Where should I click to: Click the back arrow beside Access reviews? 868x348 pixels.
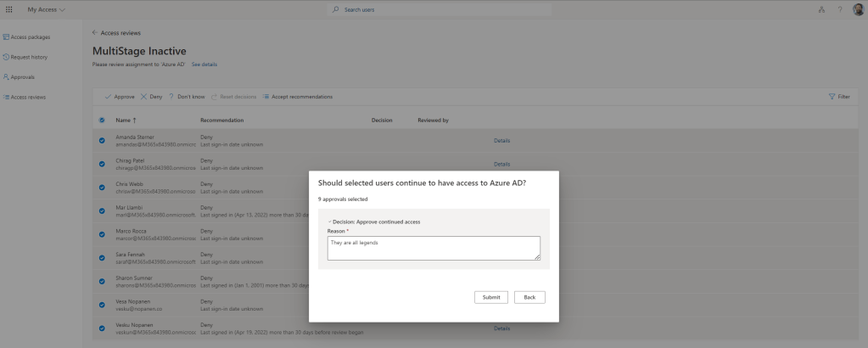click(x=94, y=33)
